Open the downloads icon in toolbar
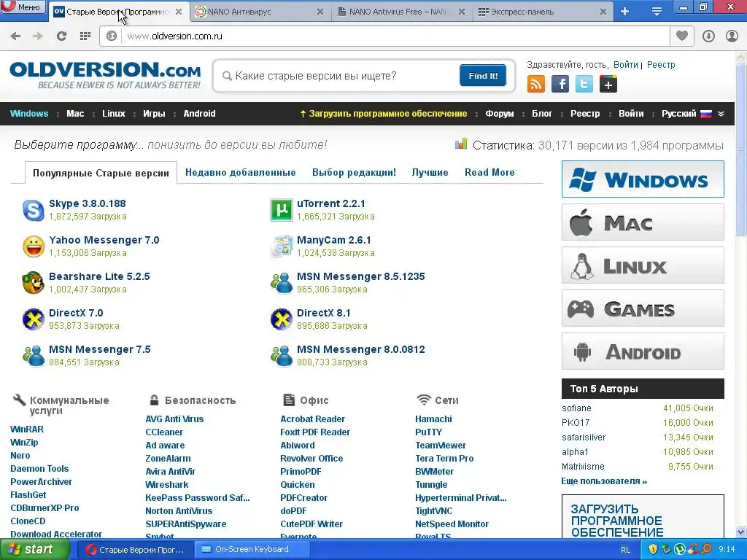The width and height of the screenshot is (747, 560). [708, 36]
